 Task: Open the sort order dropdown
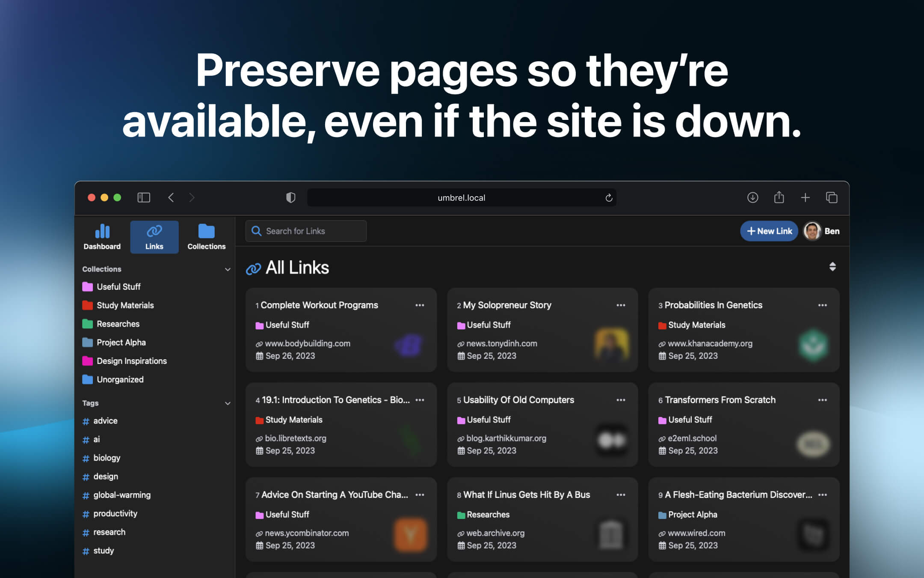click(x=832, y=267)
